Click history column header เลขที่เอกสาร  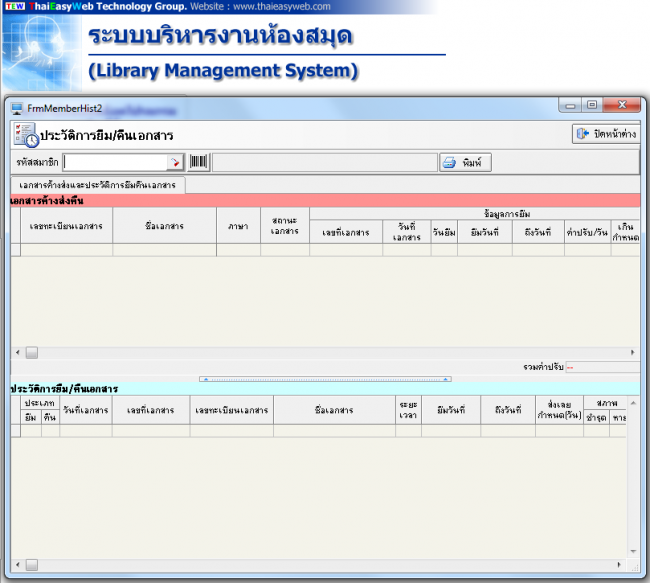pos(151,410)
